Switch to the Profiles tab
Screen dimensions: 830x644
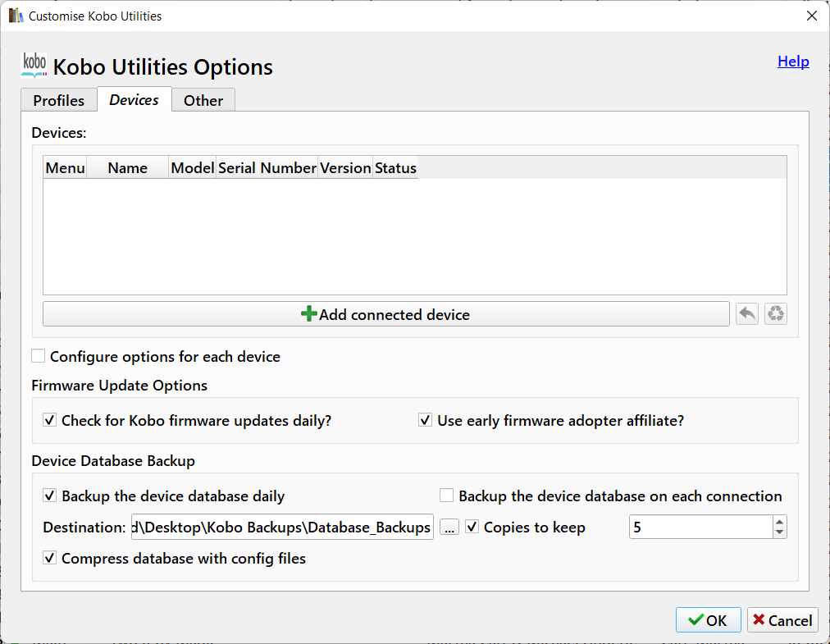pos(58,100)
